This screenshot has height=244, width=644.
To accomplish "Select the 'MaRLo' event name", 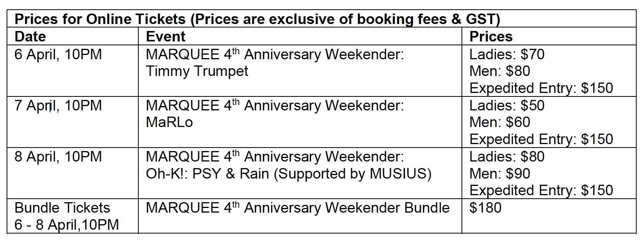I will 169,122.
